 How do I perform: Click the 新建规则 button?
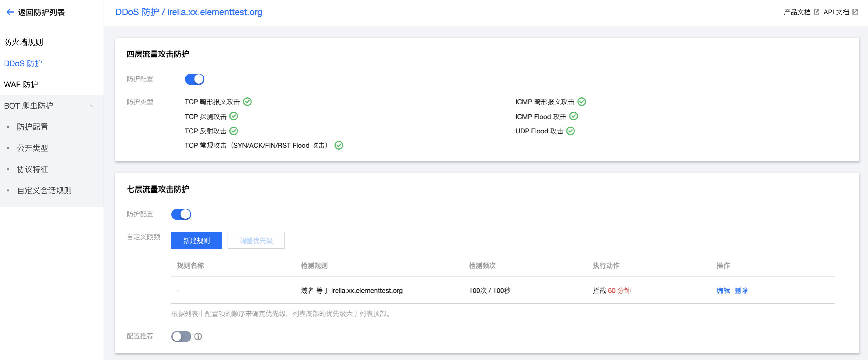point(196,240)
